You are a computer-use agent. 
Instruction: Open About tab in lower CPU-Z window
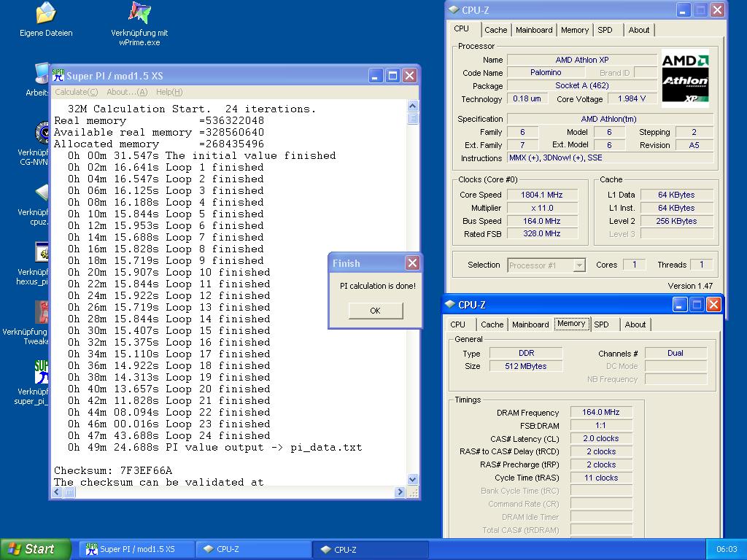pyautogui.click(x=635, y=324)
